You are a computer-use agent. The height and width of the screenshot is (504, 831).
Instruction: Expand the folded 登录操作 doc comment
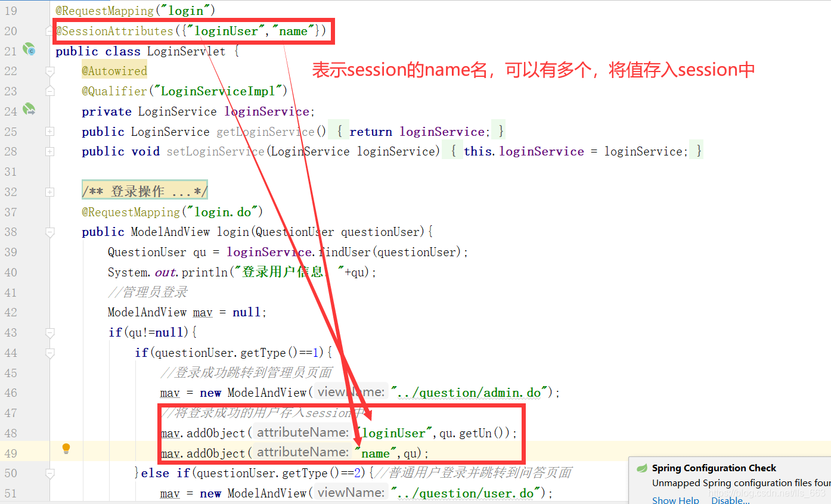tap(50, 192)
